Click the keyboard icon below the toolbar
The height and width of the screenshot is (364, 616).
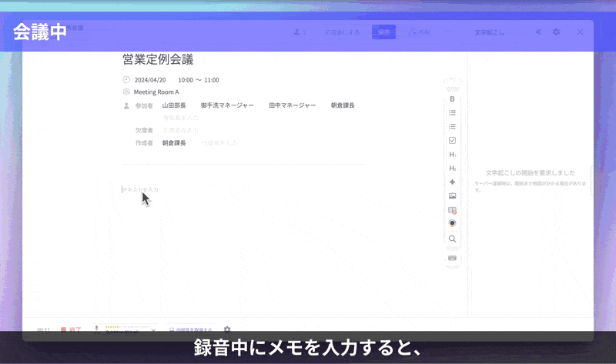[452, 258]
